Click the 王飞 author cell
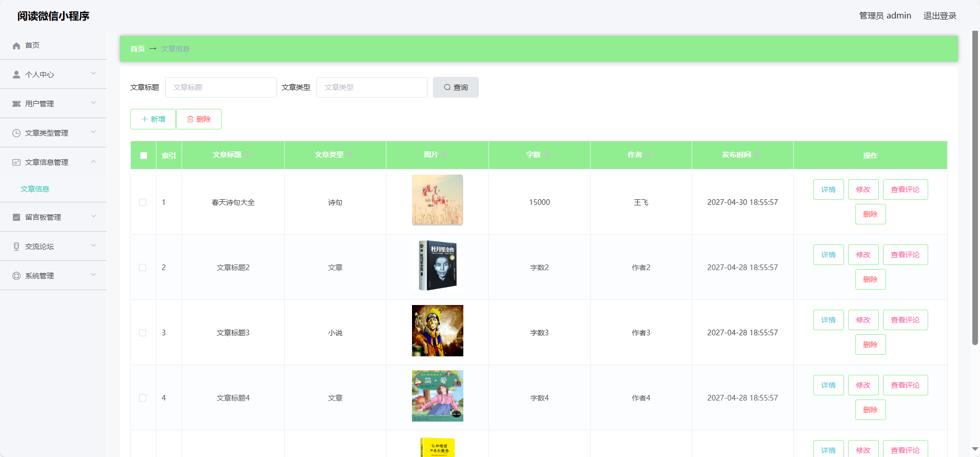Screen dimensions: 980x457 [x=641, y=202]
